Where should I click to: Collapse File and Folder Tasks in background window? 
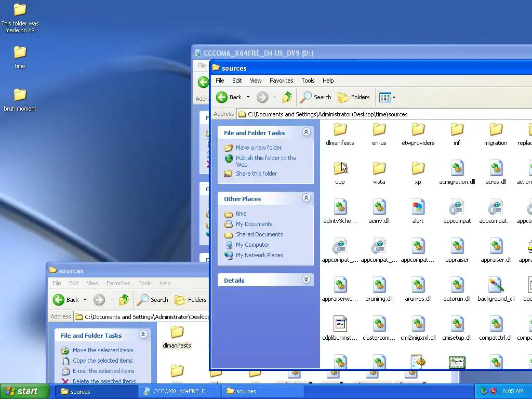click(x=143, y=335)
